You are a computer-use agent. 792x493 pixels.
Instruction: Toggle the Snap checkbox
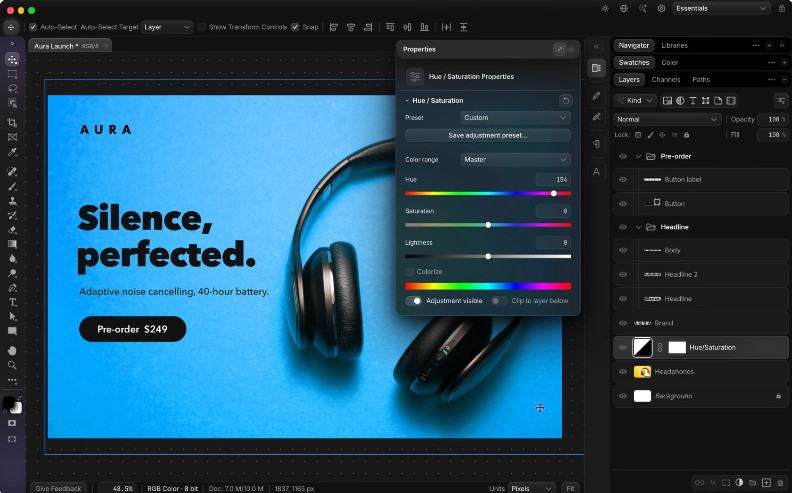pyautogui.click(x=295, y=27)
